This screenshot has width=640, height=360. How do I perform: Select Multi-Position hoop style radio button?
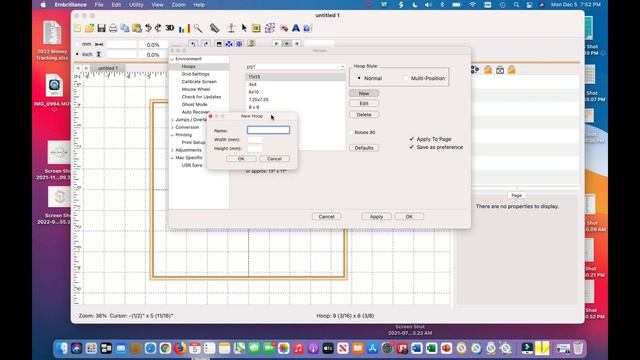click(x=406, y=78)
